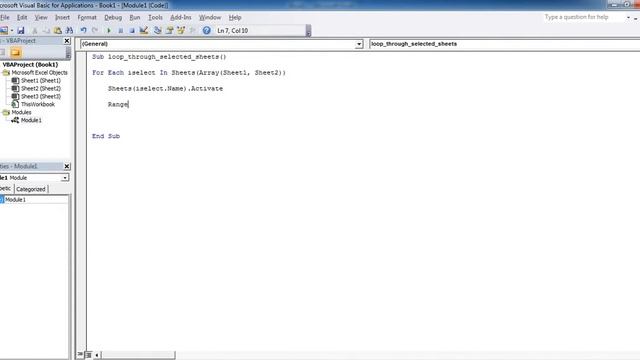Open the Tools menu
The height and width of the screenshot is (360, 640).
click(x=155, y=18)
